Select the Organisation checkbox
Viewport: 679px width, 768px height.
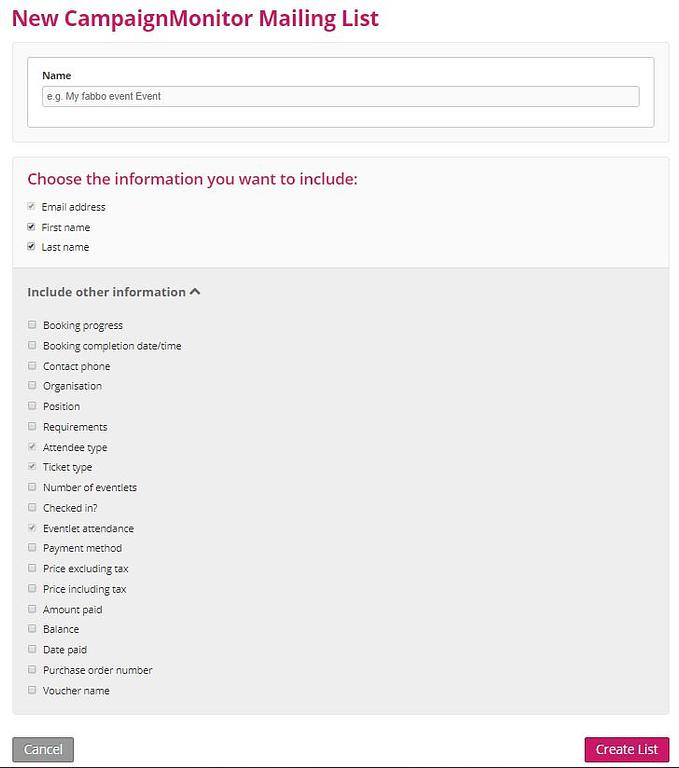click(32, 385)
